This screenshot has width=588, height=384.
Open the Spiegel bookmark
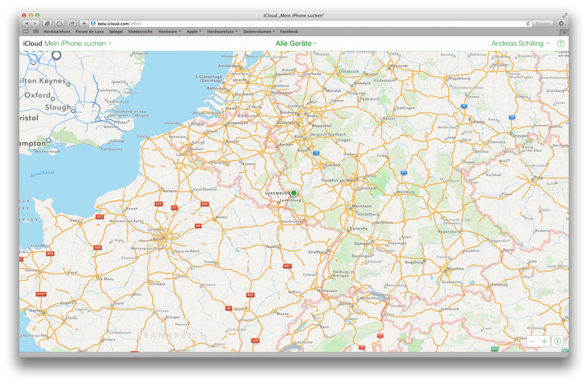(116, 31)
